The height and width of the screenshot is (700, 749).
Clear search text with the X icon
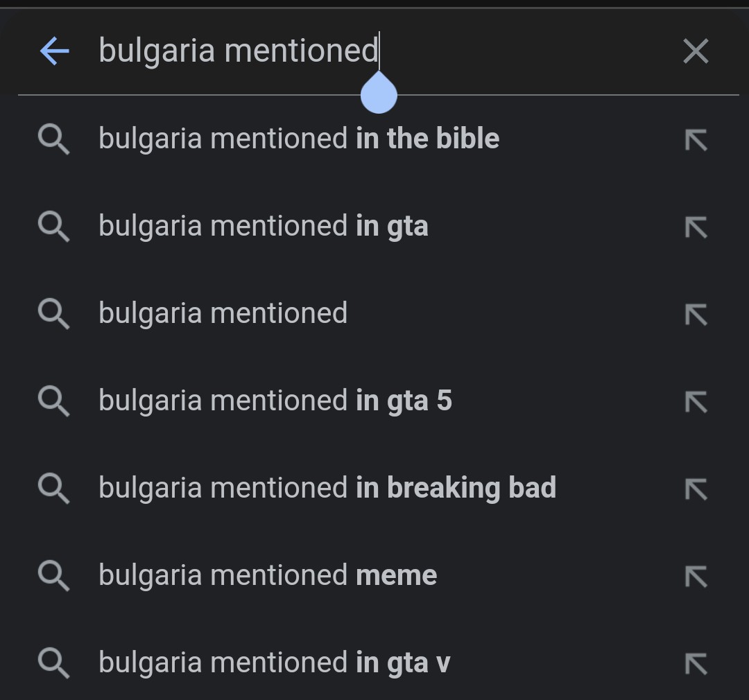coord(696,51)
